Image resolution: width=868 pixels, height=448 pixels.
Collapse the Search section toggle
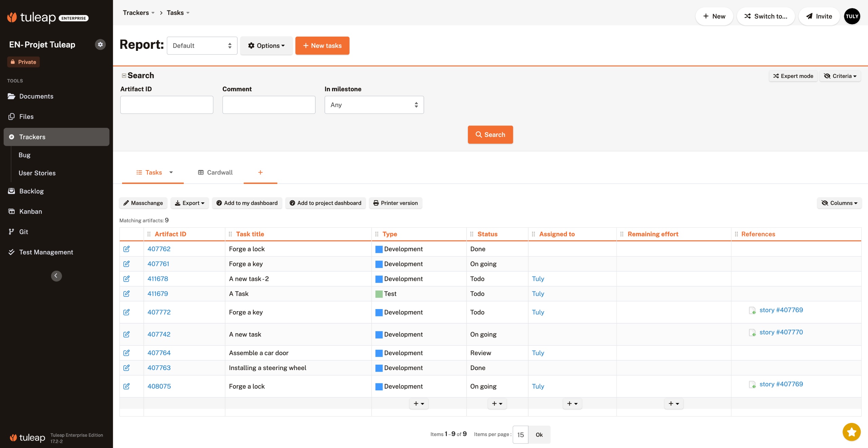click(124, 76)
